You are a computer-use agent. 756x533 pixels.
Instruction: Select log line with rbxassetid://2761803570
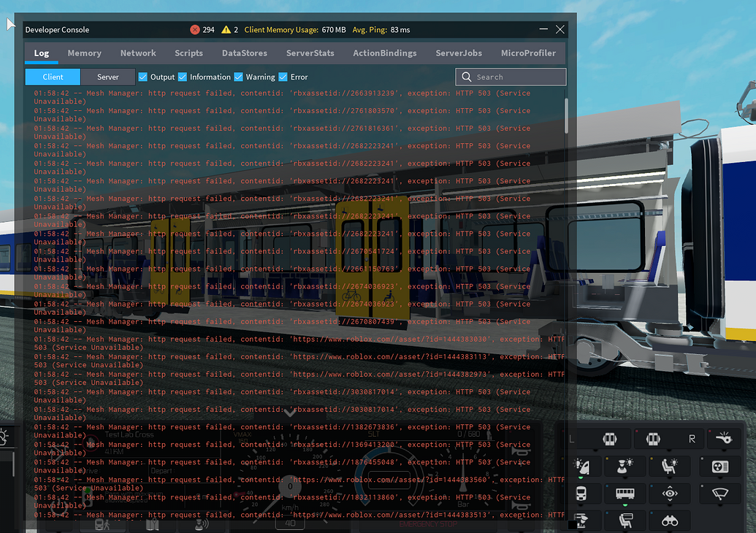[282, 115]
